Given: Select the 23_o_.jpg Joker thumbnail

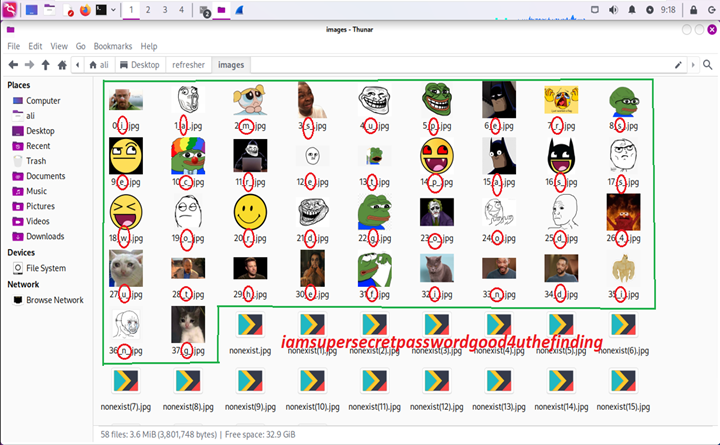Looking at the screenshot, I should 437,212.
